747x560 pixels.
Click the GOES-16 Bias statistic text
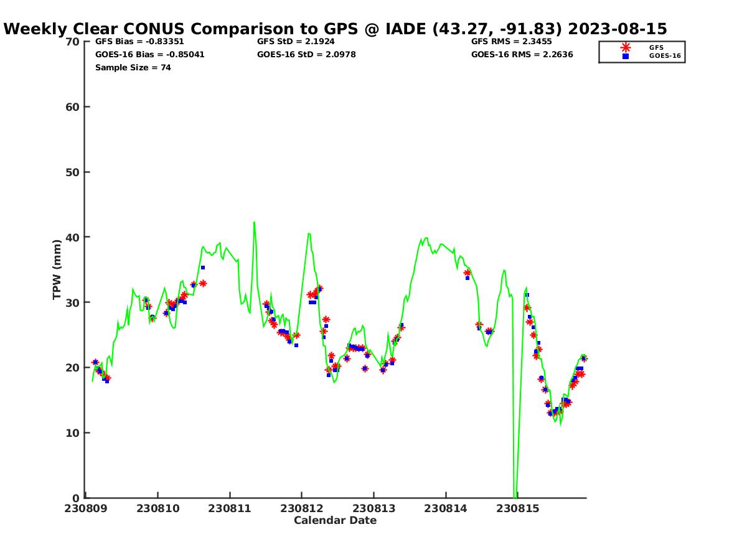(x=150, y=55)
